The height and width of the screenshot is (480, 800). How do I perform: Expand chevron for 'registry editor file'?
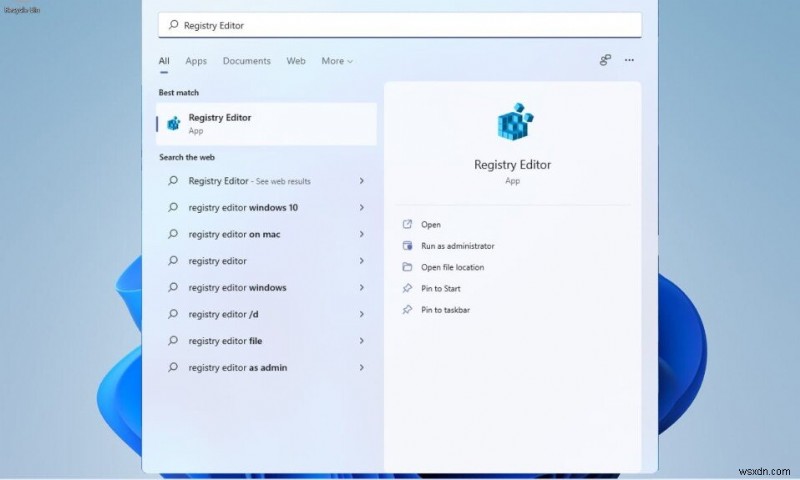point(361,341)
